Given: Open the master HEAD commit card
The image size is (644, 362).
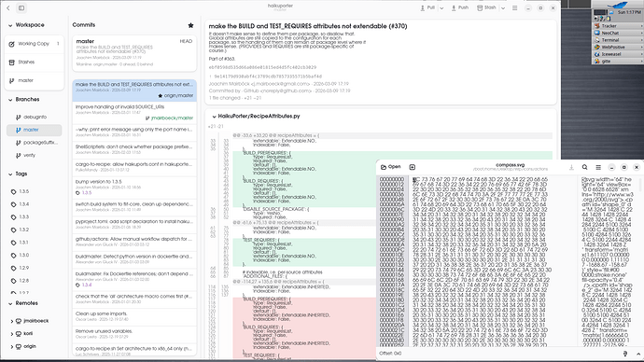Looking at the screenshot, I should [x=134, y=53].
